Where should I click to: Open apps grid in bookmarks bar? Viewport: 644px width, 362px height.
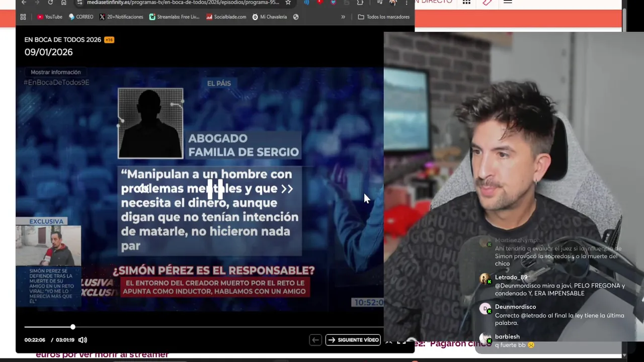[23, 17]
